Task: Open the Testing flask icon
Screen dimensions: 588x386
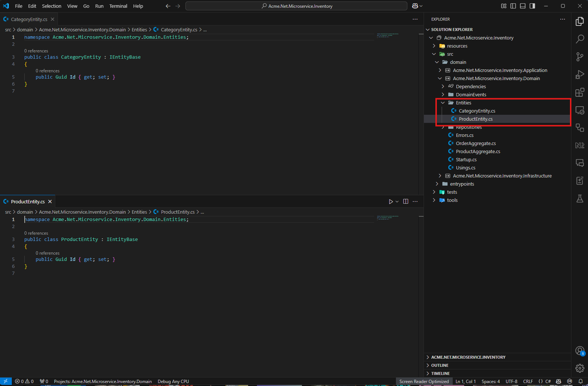Action: click(x=580, y=199)
